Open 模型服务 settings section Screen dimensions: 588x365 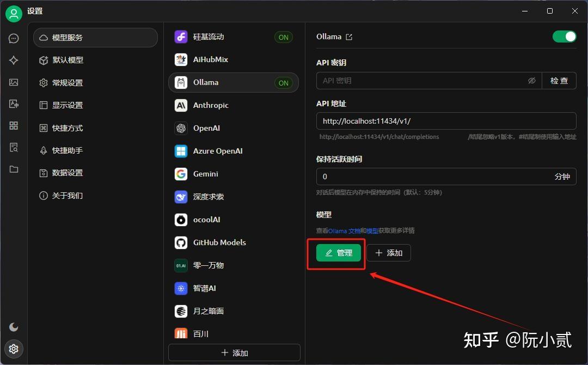point(96,38)
